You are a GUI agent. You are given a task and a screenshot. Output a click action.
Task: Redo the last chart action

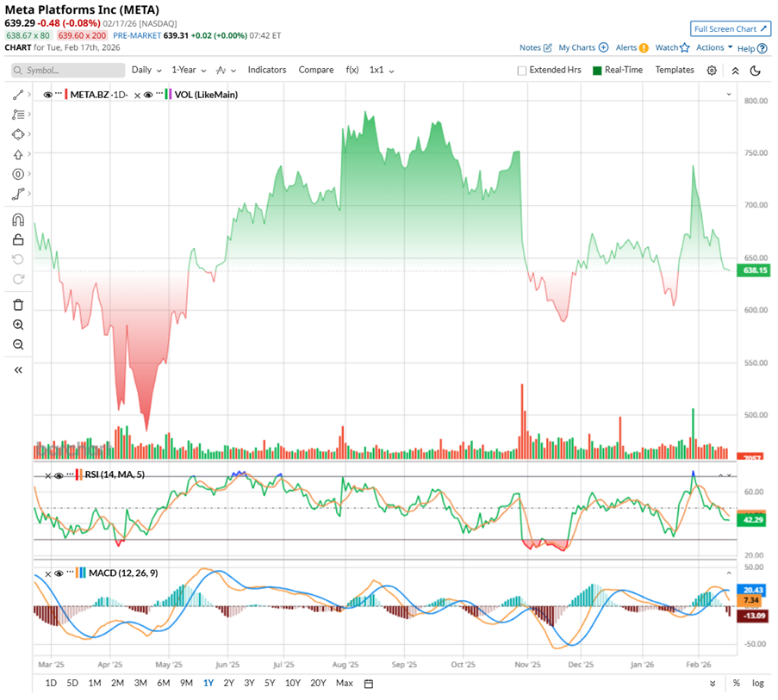[18, 279]
